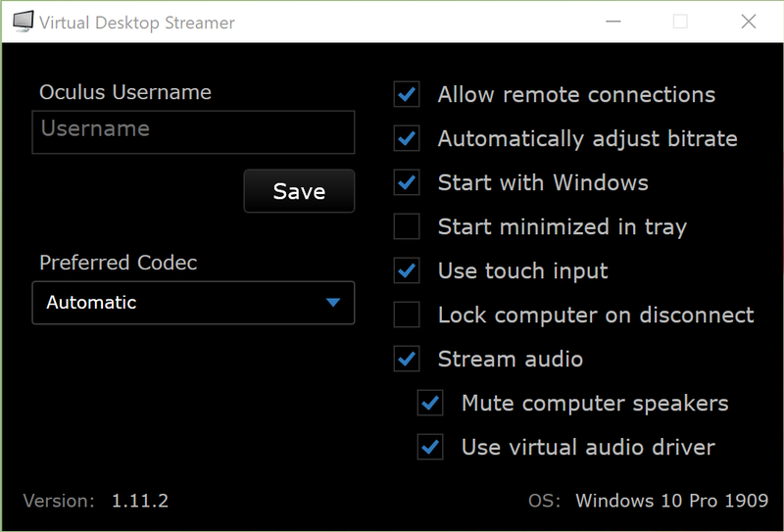Uncheck Automatically adjust bitrate
The width and height of the screenshot is (784, 532).
[407, 139]
